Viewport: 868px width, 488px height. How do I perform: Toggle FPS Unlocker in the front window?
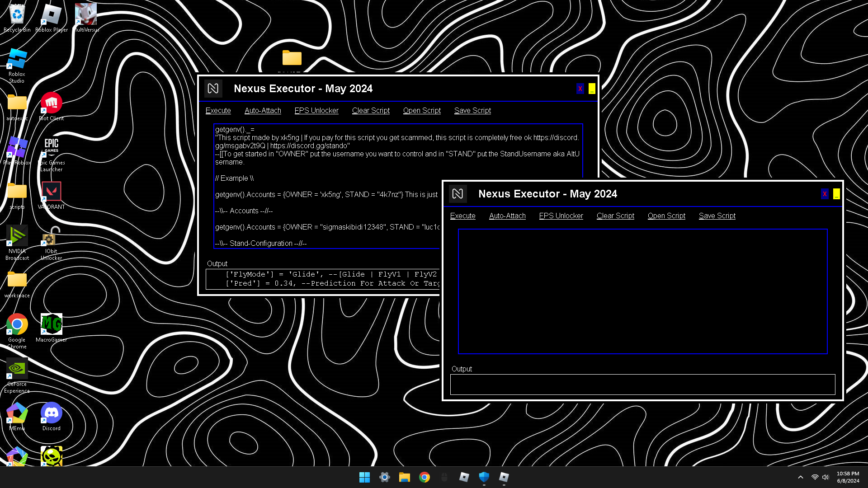(561, 216)
